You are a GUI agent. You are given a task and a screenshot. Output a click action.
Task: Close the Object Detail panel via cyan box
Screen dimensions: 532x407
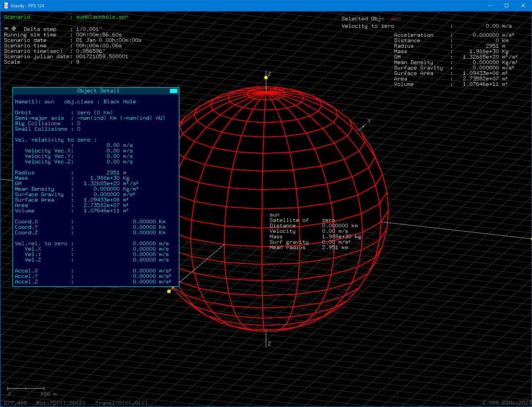pos(174,91)
